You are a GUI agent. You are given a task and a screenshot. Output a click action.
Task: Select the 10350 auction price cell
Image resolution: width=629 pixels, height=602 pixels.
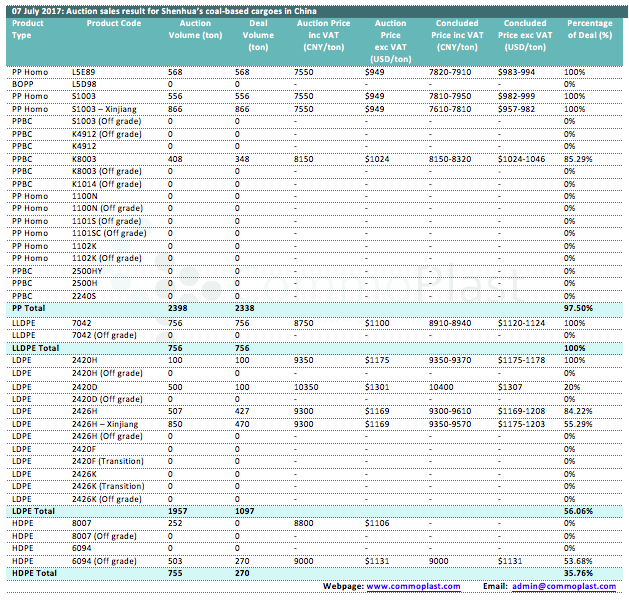[308, 385]
